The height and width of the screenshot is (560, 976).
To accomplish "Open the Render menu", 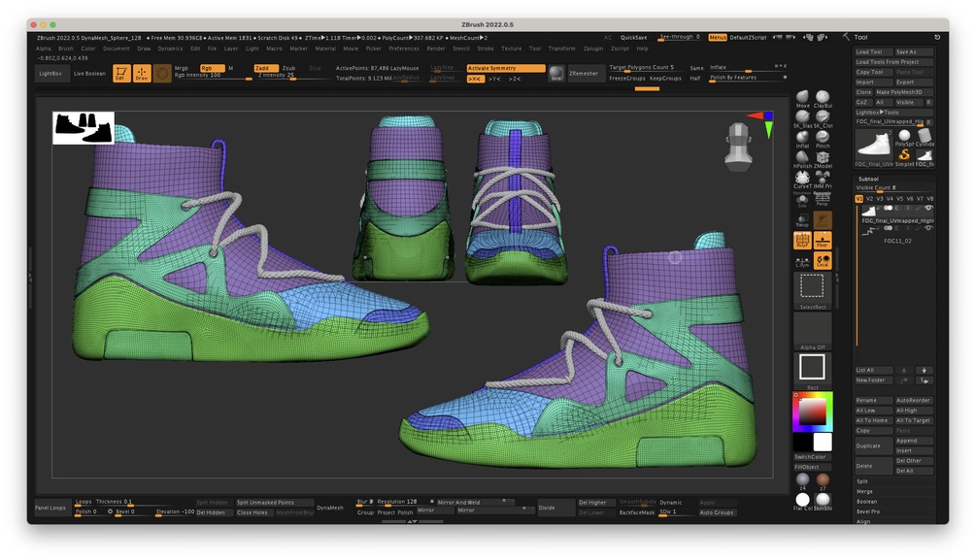I will click(x=436, y=49).
